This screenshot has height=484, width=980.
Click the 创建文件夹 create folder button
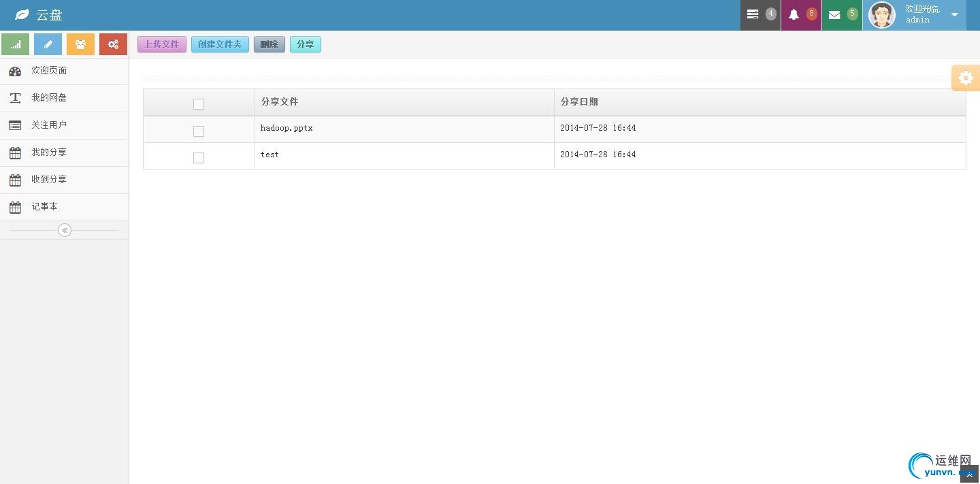(220, 44)
